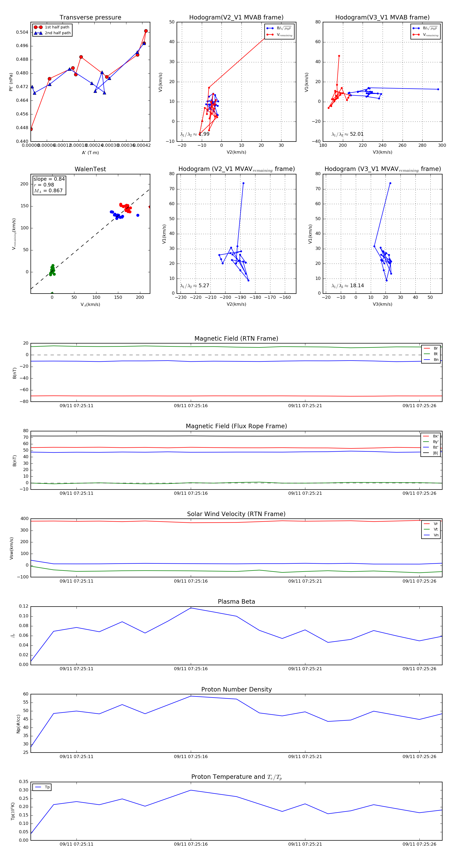Select the red Br legend line sample

pyautogui.click(x=427, y=349)
